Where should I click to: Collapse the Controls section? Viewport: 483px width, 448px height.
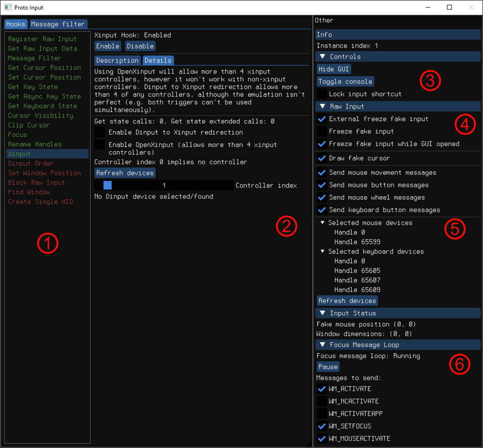(398, 57)
